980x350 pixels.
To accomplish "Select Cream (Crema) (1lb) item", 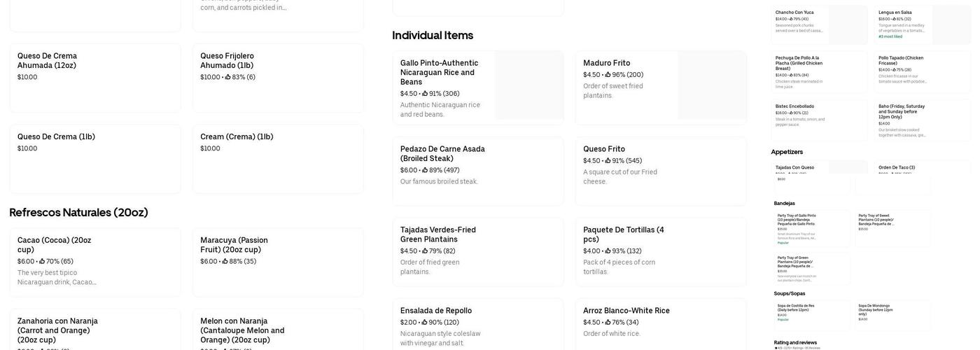I will click(x=278, y=159).
